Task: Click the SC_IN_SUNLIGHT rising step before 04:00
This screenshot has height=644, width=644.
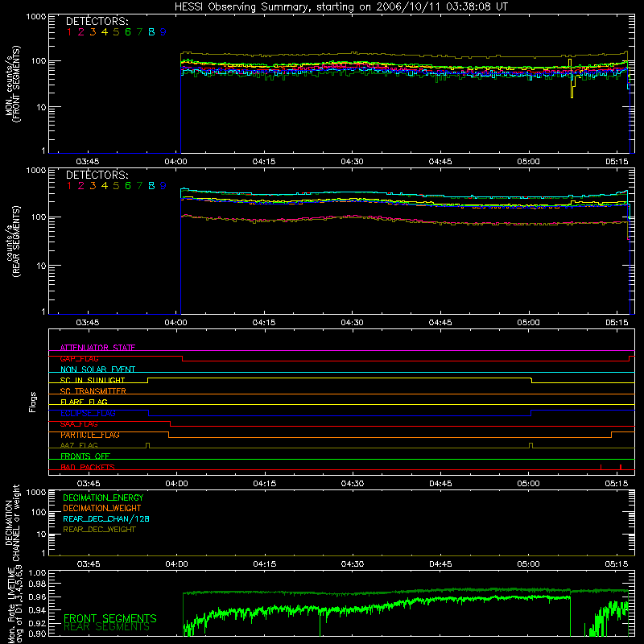Action: coord(148,380)
